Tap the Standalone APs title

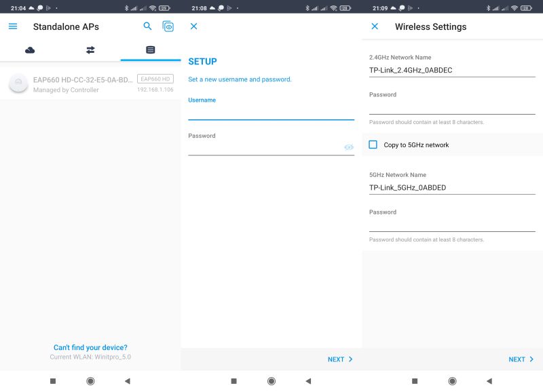pos(66,26)
